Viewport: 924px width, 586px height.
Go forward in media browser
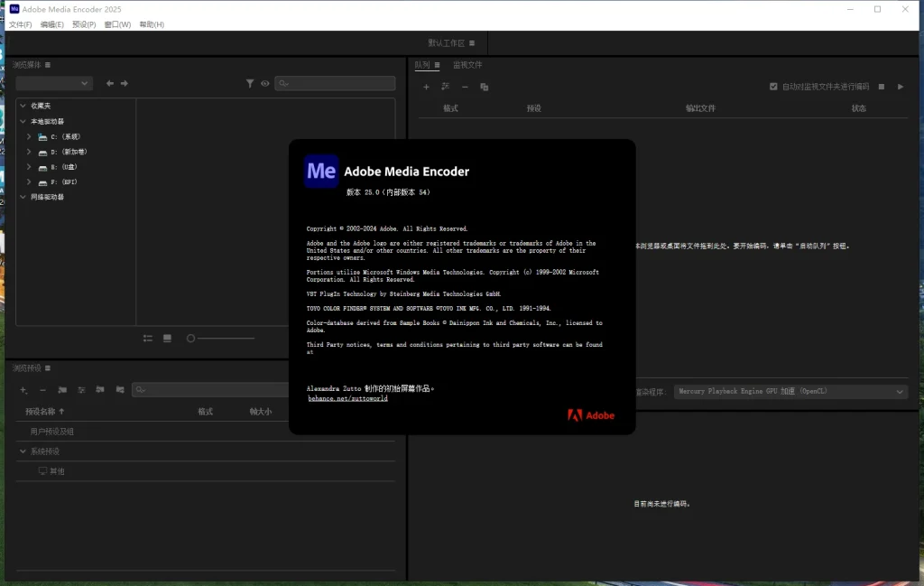point(125,84)
